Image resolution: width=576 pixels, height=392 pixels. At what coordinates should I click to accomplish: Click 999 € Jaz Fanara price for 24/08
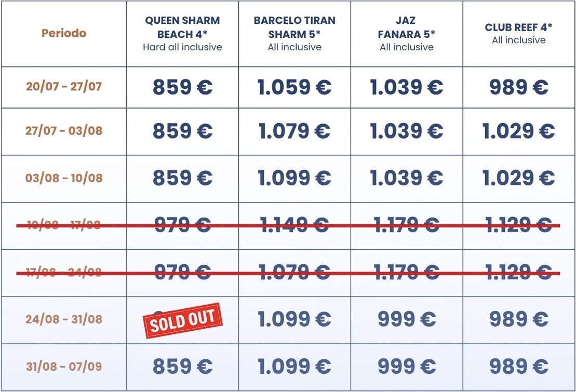(x=406, y=319)
